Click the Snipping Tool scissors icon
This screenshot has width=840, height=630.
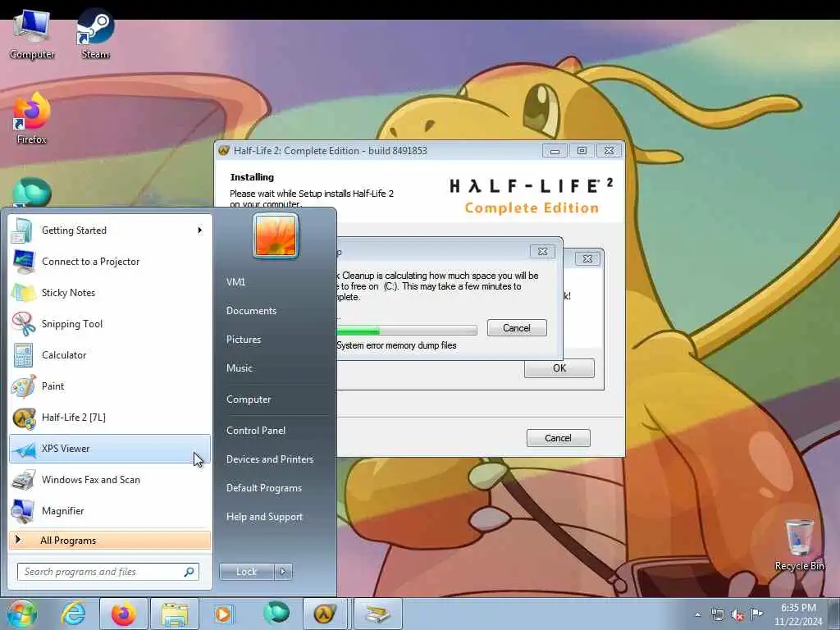coord(24,324)
